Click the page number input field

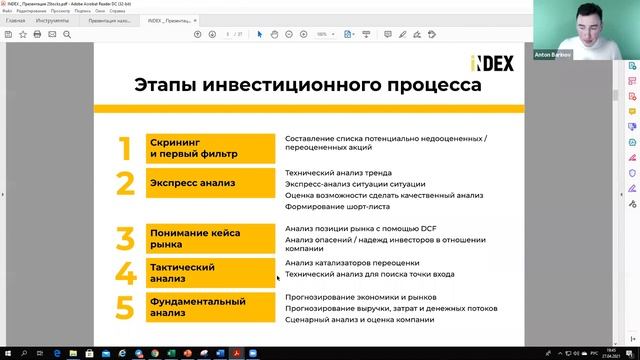click(228, 35)
